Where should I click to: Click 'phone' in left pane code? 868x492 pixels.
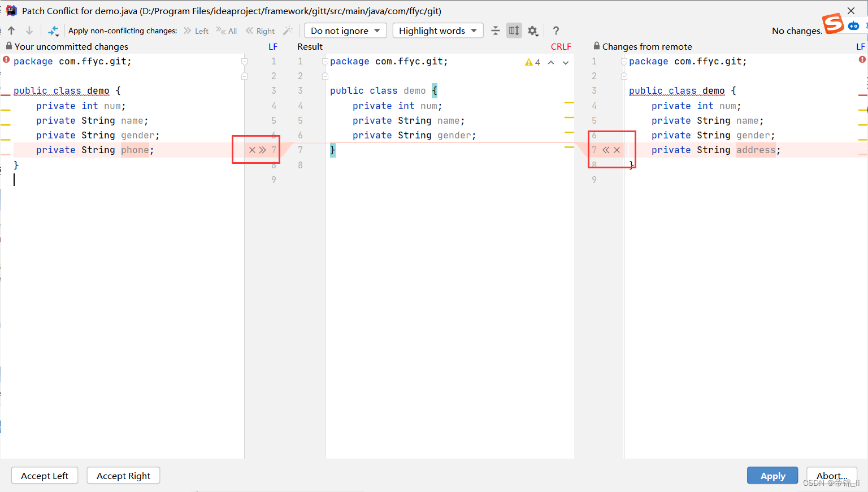pyautogui.click(x=135, y=150)
